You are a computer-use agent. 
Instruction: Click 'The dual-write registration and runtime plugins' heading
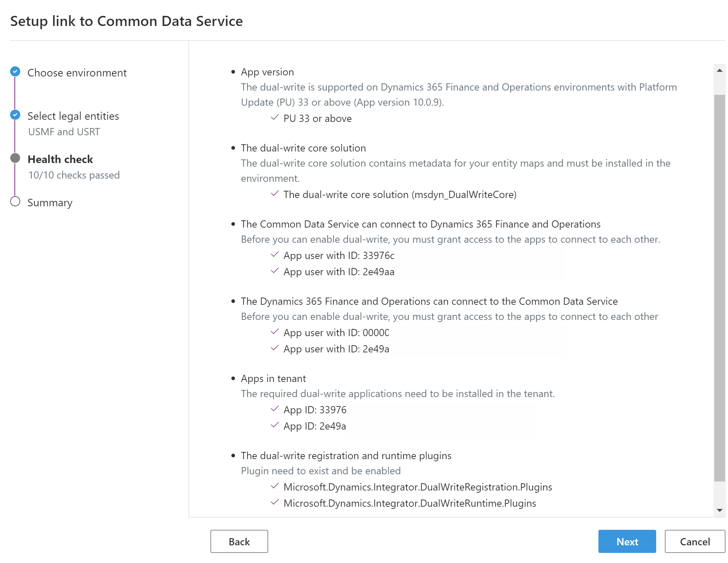[346, 456]
